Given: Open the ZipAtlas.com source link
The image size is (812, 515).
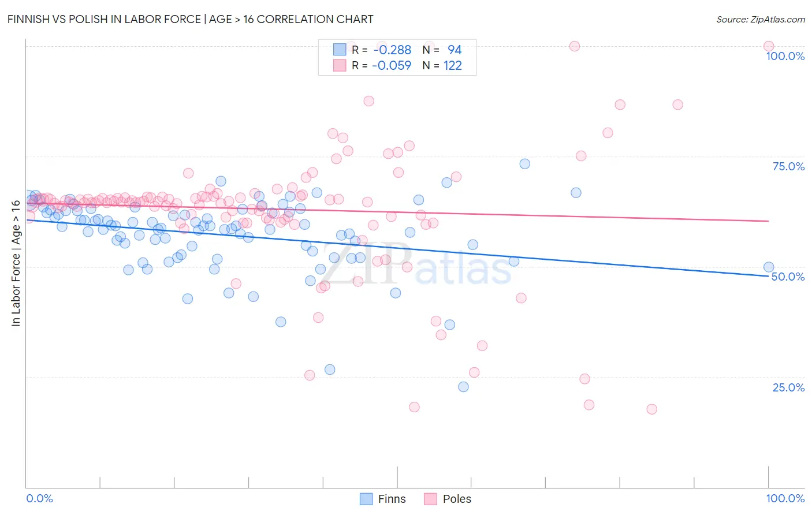Looking at the screenshot, I should coord(761,19).
